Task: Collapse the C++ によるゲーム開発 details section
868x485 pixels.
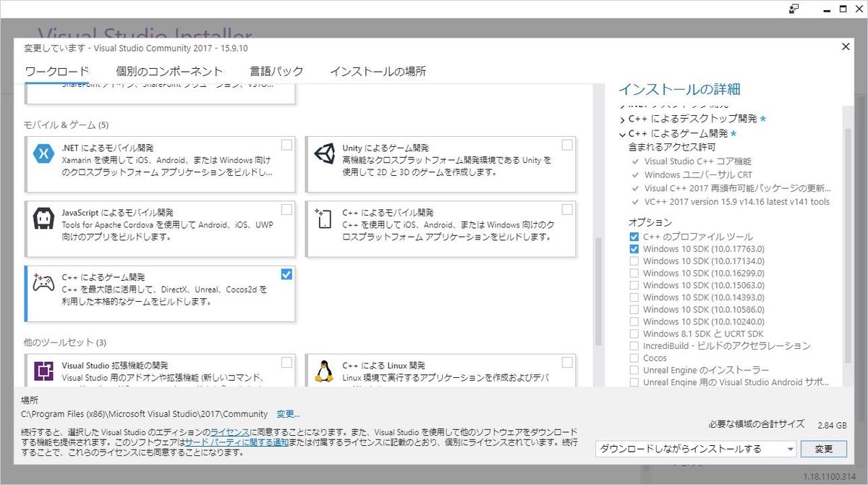Action: tap(623, 133)
